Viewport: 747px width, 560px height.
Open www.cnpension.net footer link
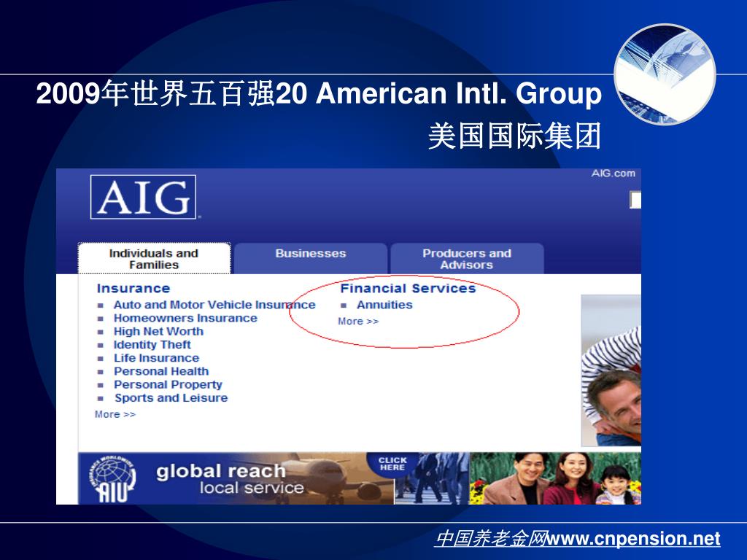click(x=633, y=539)
